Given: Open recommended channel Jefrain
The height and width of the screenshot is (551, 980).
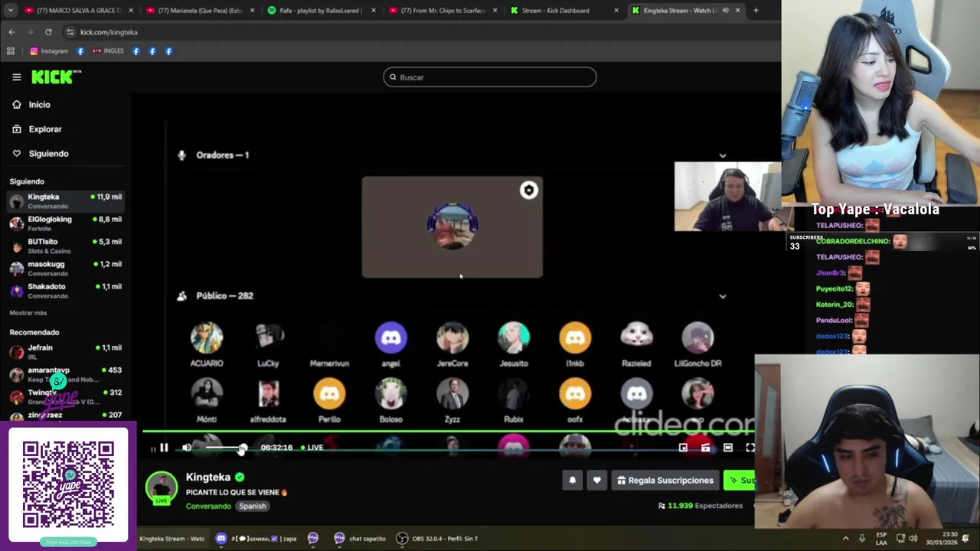Looking at the screenshot, I should point(65,351).
